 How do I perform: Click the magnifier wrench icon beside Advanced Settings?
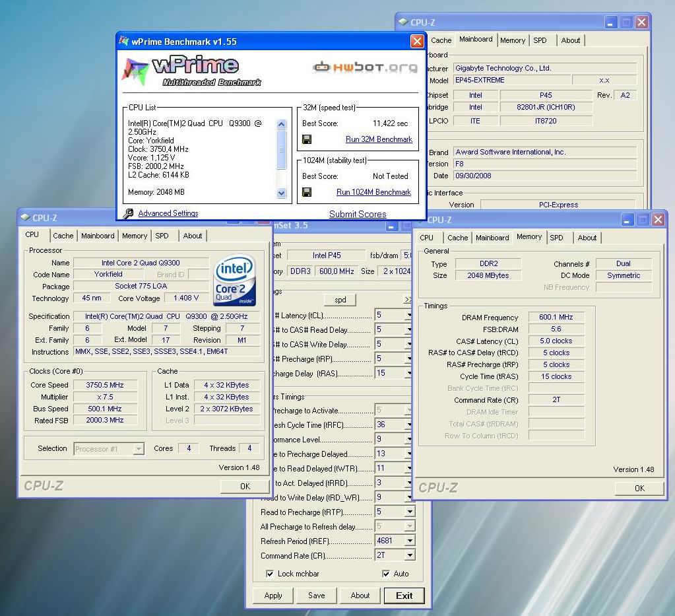(x=128, y=214)
